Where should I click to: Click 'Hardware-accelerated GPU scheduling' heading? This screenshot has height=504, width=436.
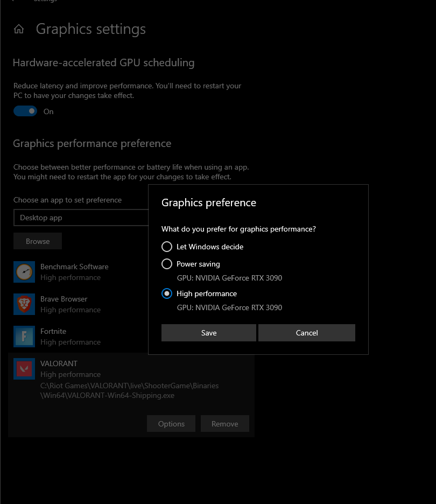click(x=103, y=62)
